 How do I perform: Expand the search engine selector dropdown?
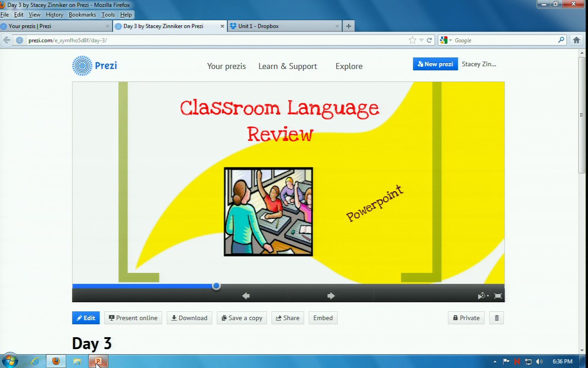pos(446,40)
